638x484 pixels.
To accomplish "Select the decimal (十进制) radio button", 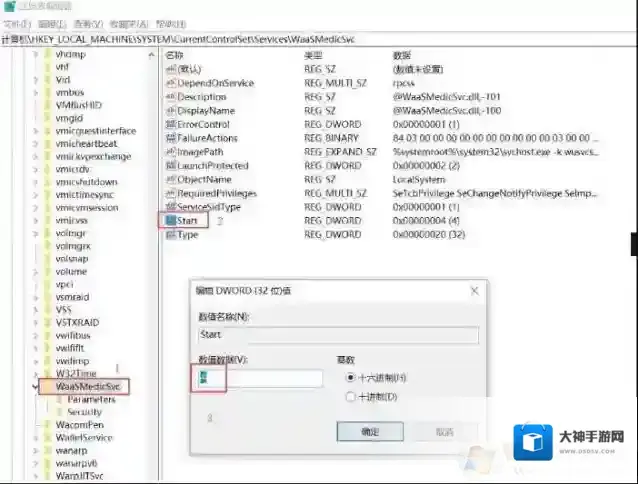I will (x=350, y=396).
